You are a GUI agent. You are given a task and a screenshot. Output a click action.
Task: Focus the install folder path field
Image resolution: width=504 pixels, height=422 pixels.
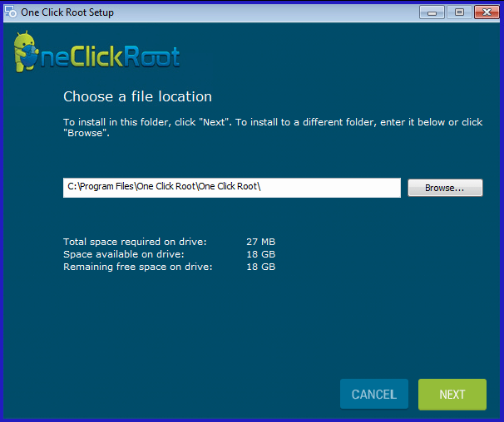tap(232, 188)
